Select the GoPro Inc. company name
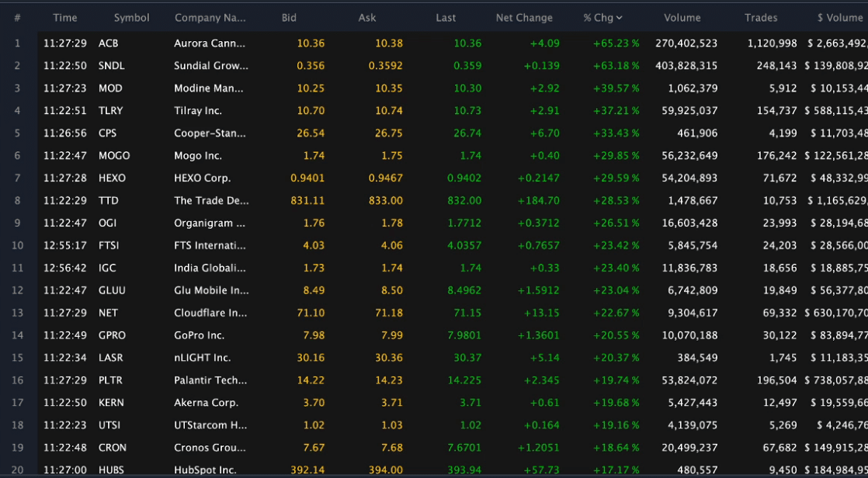This screenshot has width=868, height=478. (200, 336)
